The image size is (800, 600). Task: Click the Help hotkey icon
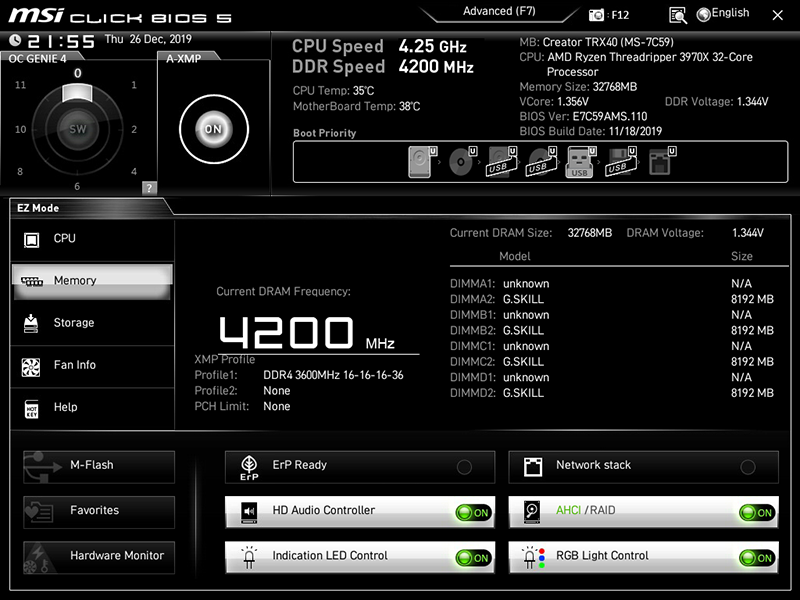tap(32, 409)
